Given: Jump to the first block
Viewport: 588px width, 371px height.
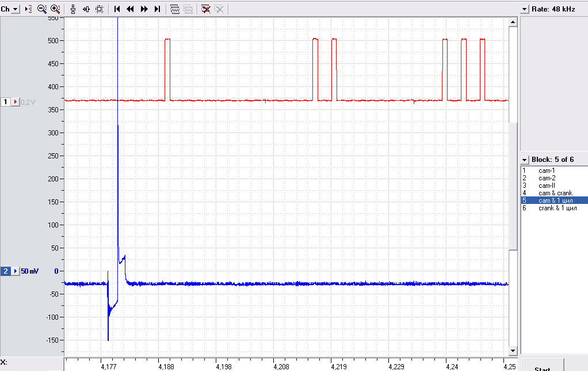Looking at the screenshot, I should point(117,9).
